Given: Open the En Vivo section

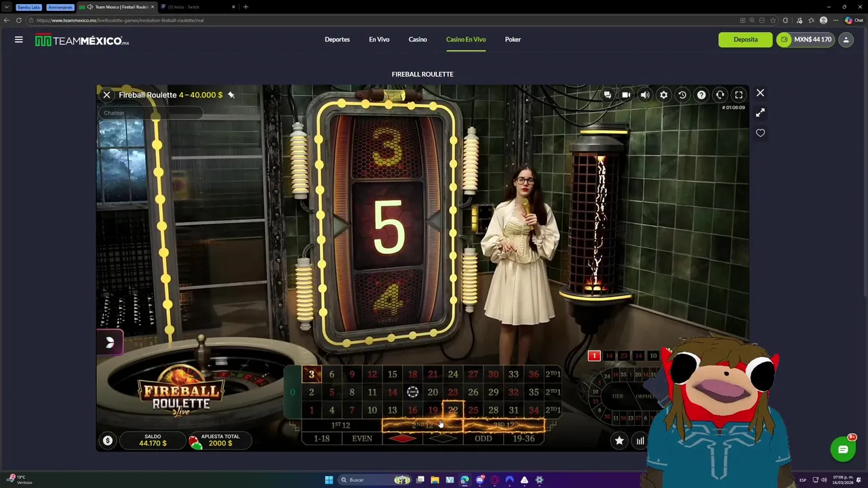Looking at the screenshot, I should [379, 39].
